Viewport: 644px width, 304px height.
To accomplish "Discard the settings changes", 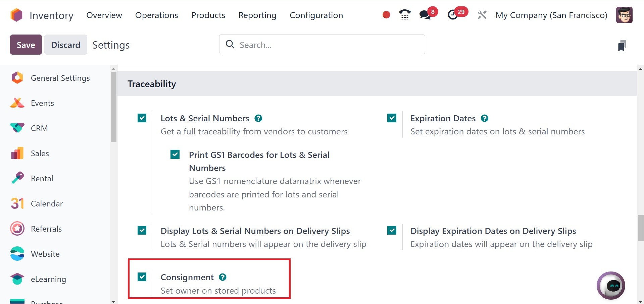I will tap(65, 45).
